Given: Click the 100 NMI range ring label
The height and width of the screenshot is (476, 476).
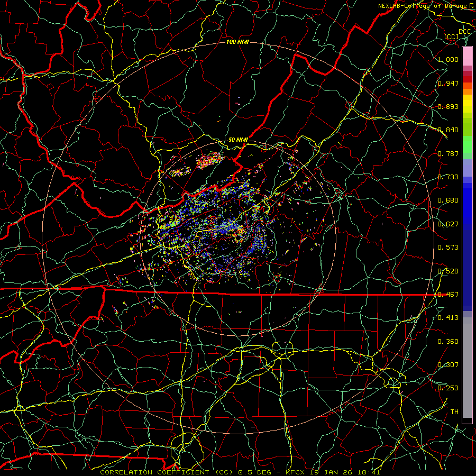Looking at the screenshot, I should pyautogui.click(x=237, y=42).
